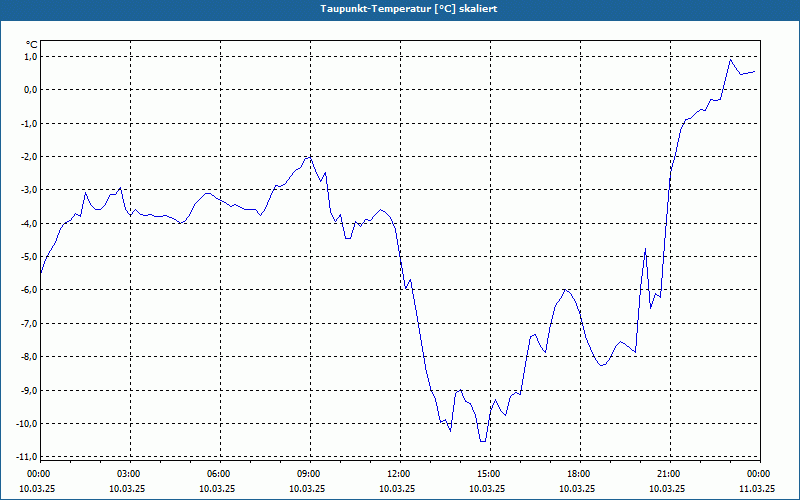This screenshot has width=800, height=500.
Task: Select the -5,0 y-axis label
Action: click(29, 257)
